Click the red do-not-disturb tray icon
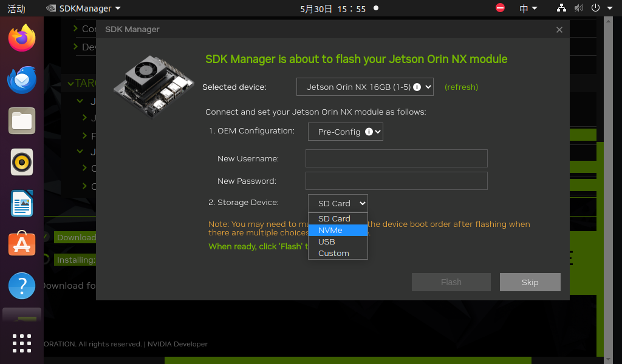 point(501,8)
